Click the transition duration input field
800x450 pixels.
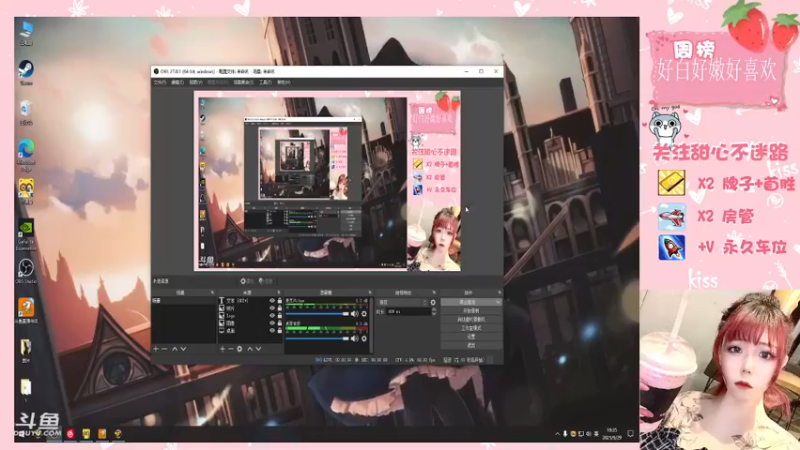408,311
